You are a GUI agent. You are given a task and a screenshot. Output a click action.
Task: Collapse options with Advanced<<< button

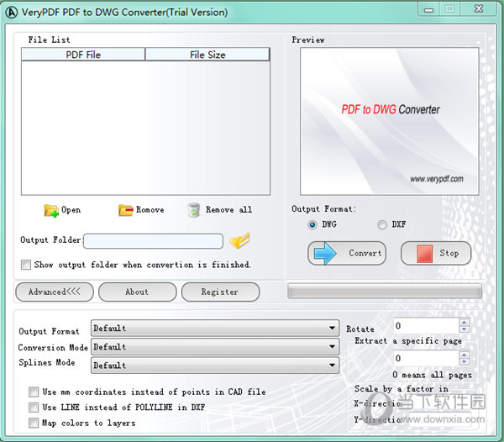click(x=55, y=292)
